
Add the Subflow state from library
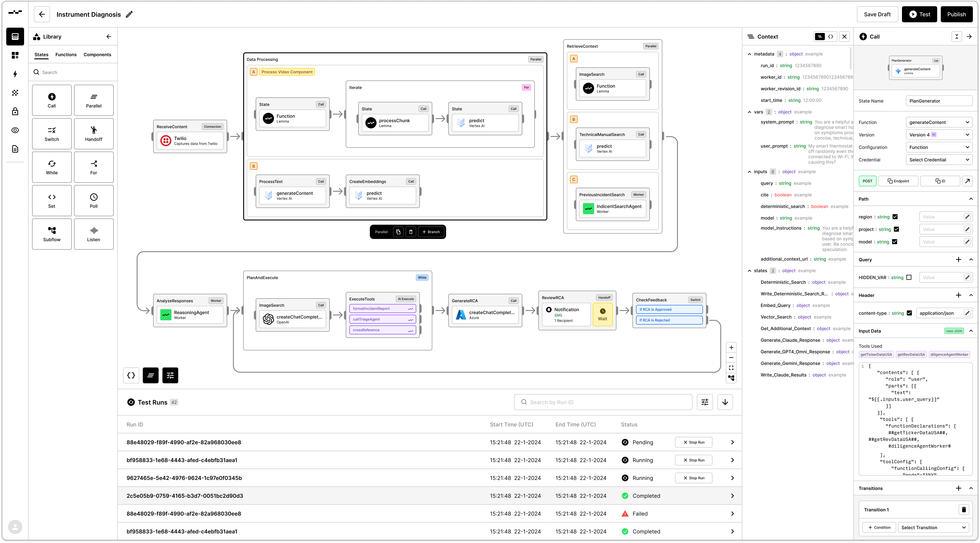[x=52, y=234]
